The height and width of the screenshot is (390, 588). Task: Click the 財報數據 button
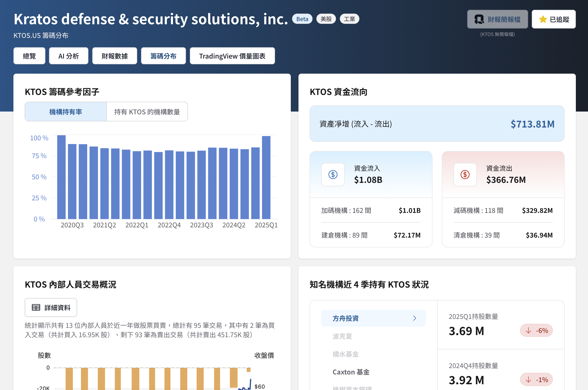pos(115,56)
